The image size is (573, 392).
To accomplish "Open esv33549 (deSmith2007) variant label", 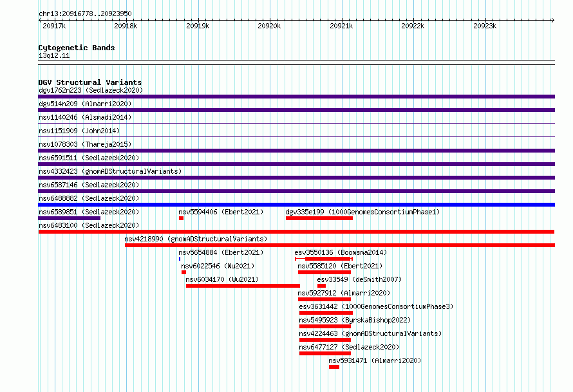I will coord(359,279).
